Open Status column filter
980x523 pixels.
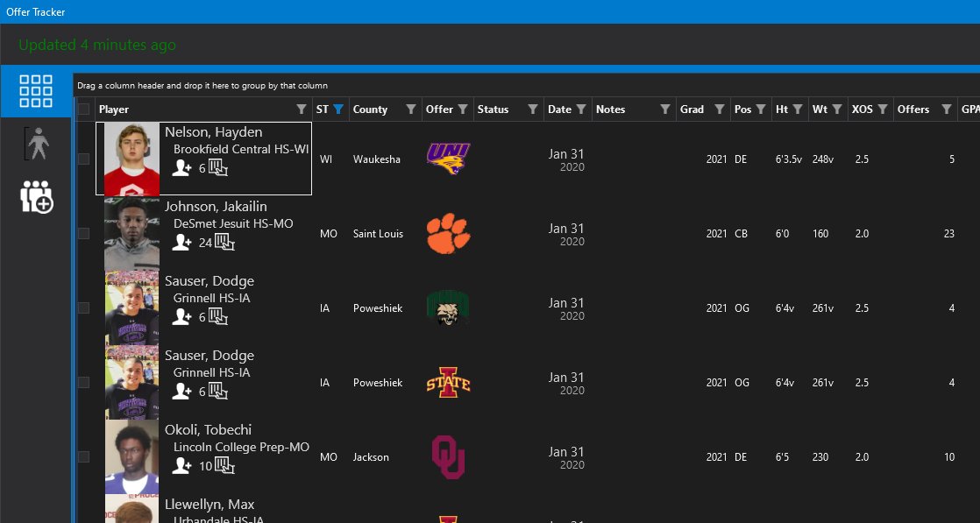(532, 110)
